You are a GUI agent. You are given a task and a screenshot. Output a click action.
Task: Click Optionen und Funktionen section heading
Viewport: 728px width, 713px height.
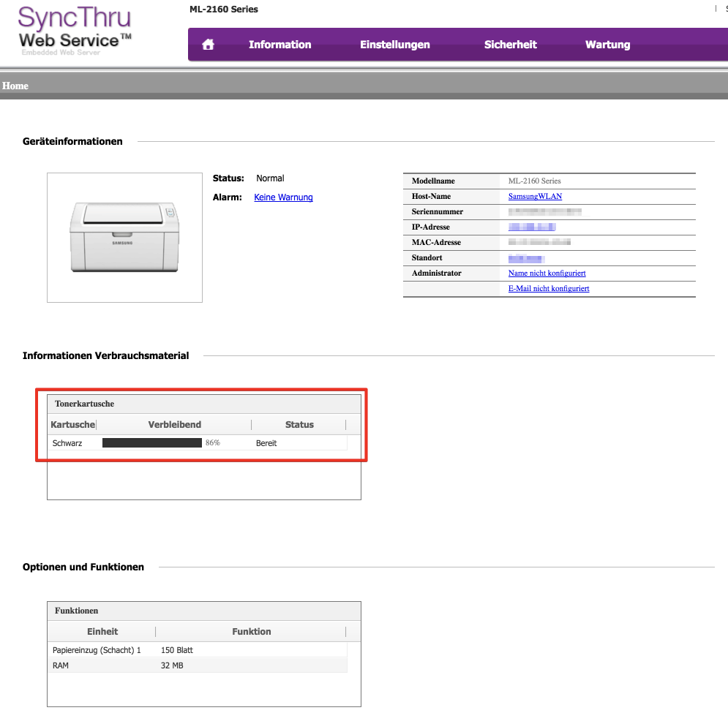coord(83,567)
